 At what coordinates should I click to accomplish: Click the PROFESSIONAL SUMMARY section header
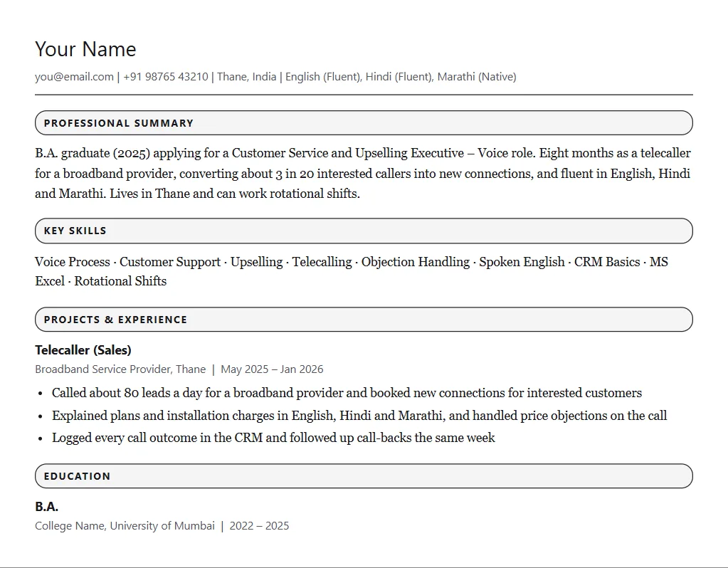364,123
